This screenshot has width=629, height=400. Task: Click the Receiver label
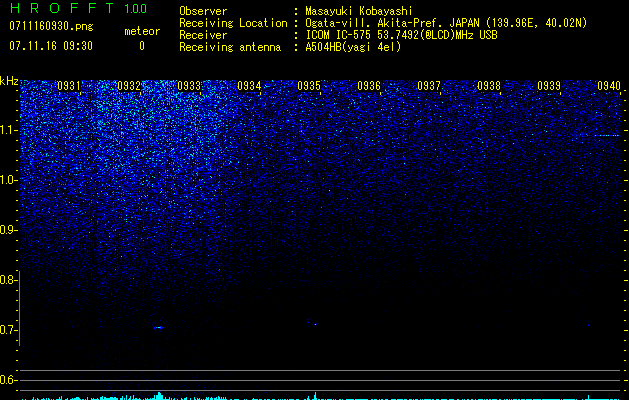click(203, 35)
